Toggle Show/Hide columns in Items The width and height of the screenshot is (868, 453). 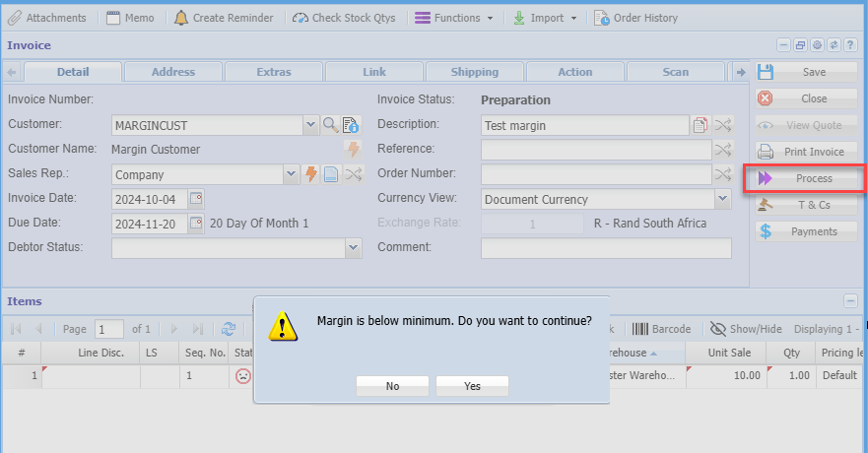pos(746,329)
